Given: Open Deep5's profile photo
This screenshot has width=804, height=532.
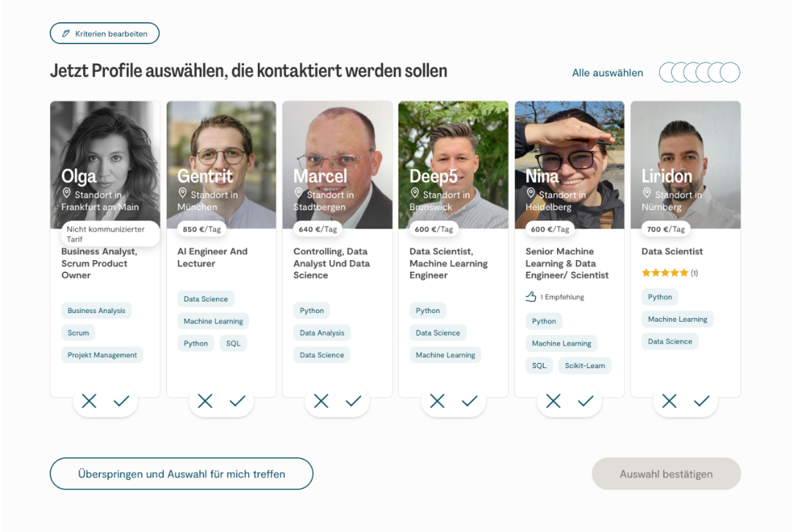Looking at the screenshot, I should click(x=453, y=147).
